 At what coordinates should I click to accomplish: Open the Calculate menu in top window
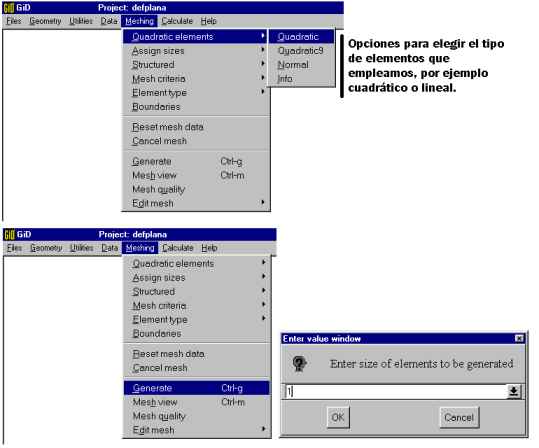click(x=177, y=21)
